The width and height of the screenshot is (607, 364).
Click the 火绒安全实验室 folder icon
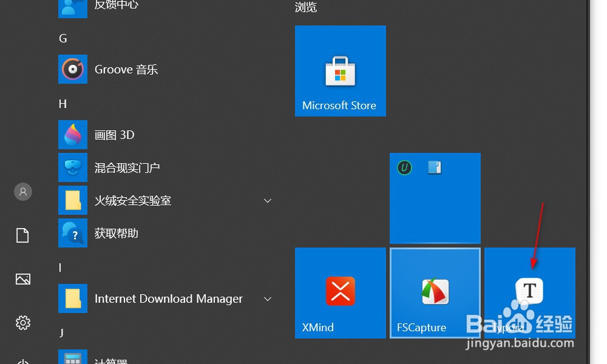[73, 200]
